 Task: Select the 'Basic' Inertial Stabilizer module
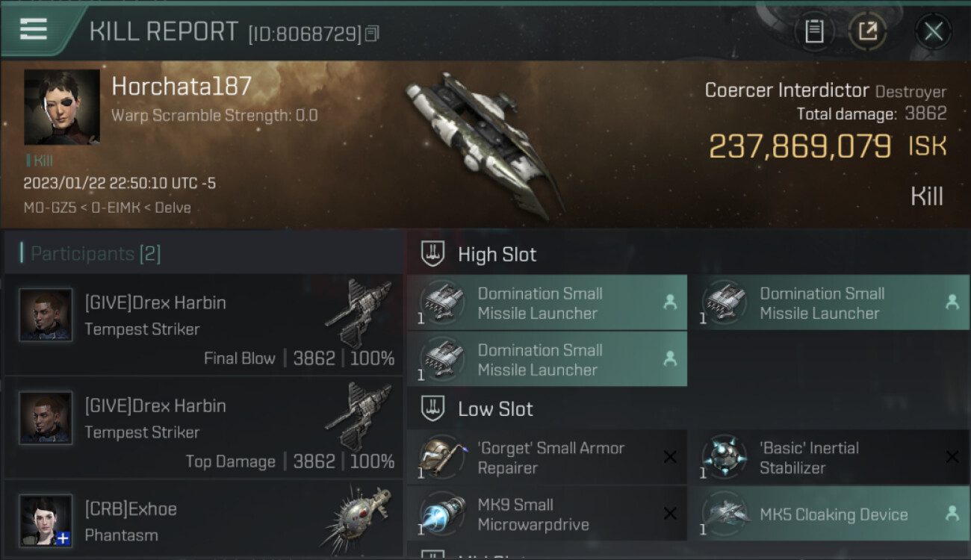[x=828, y=458]
